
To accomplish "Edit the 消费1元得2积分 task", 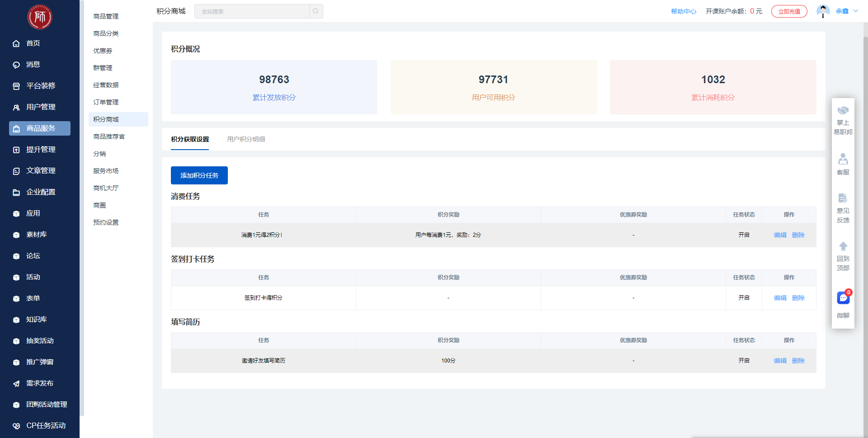I will pyautogui.click(x=780, y=235).
